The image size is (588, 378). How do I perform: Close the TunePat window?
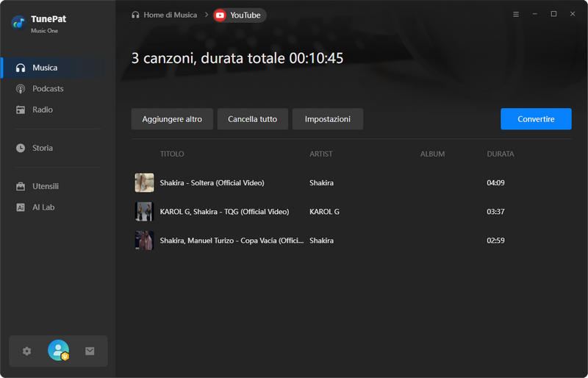[x=573, y=14]
